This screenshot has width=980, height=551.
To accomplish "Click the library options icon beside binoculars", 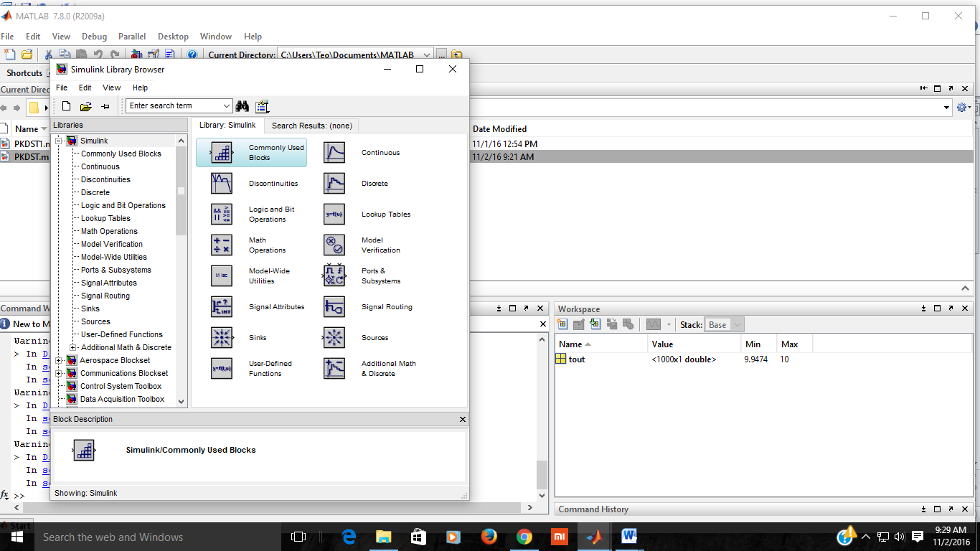I will [x=262, y=106].
